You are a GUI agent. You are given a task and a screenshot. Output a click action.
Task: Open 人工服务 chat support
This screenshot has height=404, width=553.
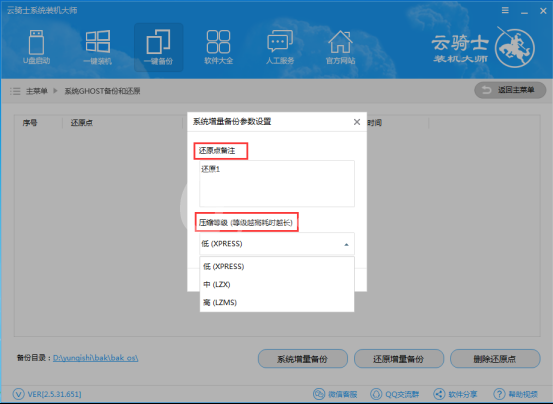tap(280, 47)
